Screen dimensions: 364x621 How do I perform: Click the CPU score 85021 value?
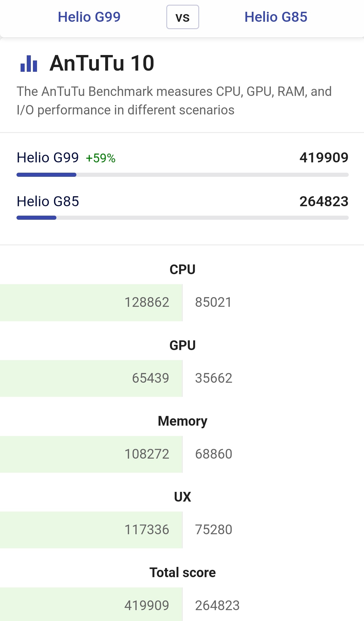click(x=213, y=302)
